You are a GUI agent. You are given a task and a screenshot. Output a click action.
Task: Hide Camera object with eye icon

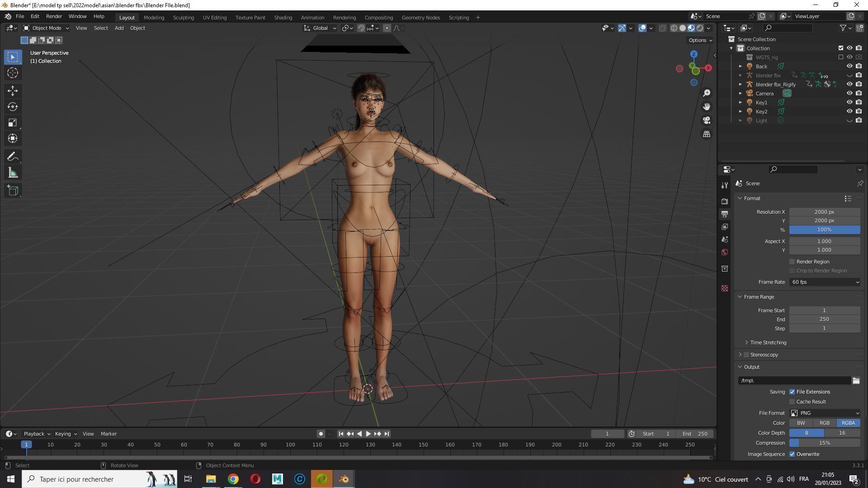click(849, 93)
